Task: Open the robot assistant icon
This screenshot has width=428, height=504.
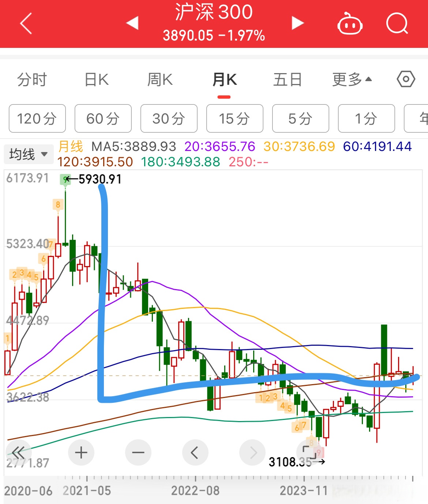Action: 350,23
